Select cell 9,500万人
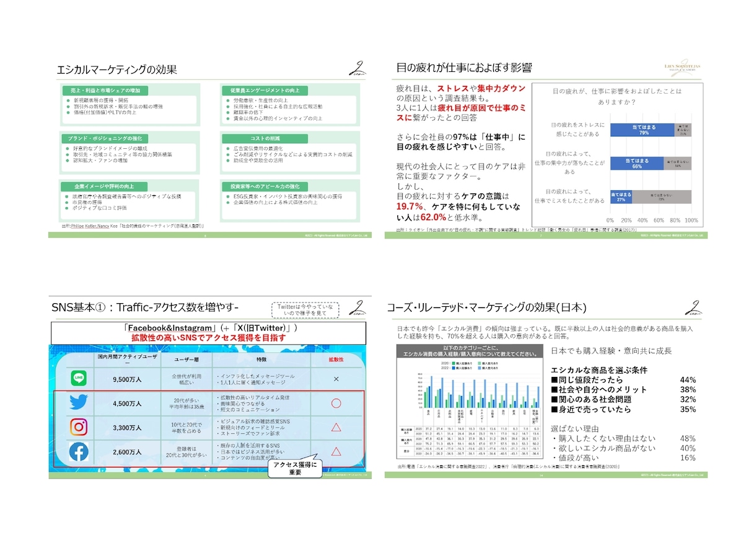Image resolution: width=756 pixels, height=535 pixels. pyautogui.click(x=127, y=378)
